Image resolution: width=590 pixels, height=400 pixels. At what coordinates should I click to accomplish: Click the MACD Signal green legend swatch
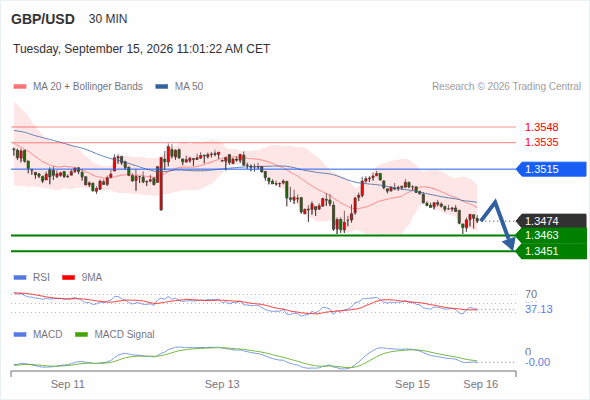(81, 335)
